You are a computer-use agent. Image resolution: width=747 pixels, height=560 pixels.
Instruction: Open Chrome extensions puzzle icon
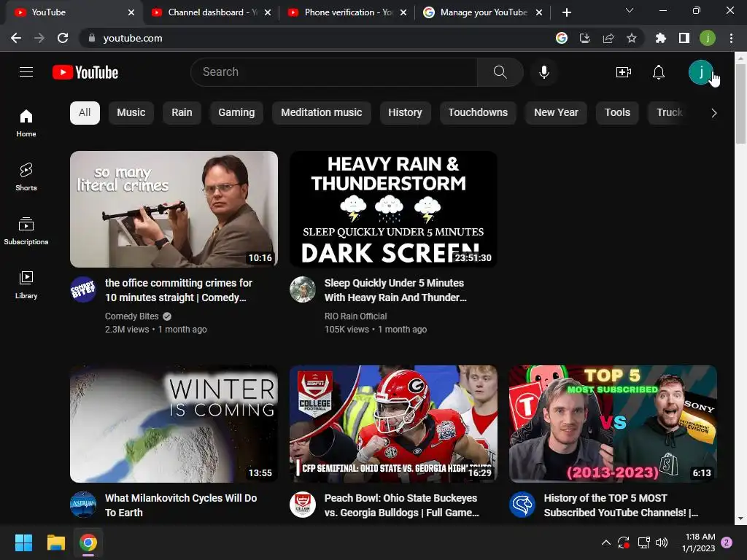(x=660, y=38)
